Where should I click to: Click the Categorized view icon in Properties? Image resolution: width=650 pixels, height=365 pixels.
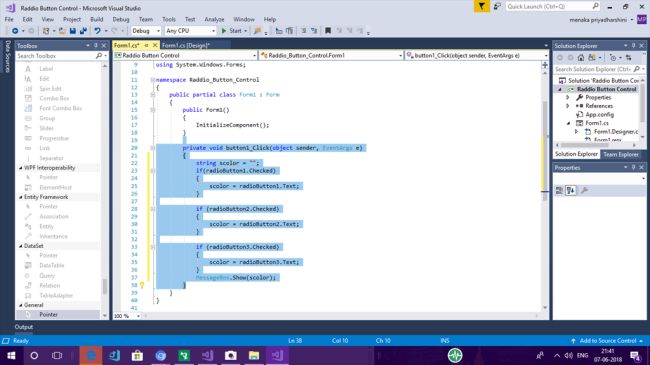[559, 190]
